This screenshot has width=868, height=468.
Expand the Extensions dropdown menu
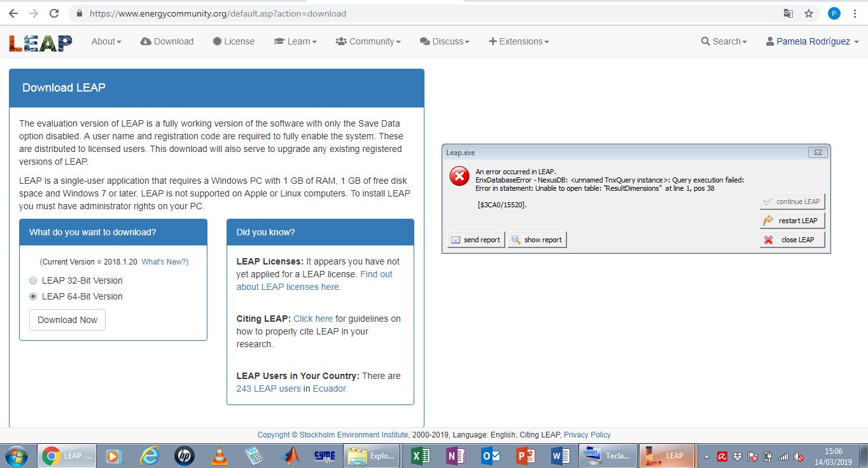pos(519,41)
